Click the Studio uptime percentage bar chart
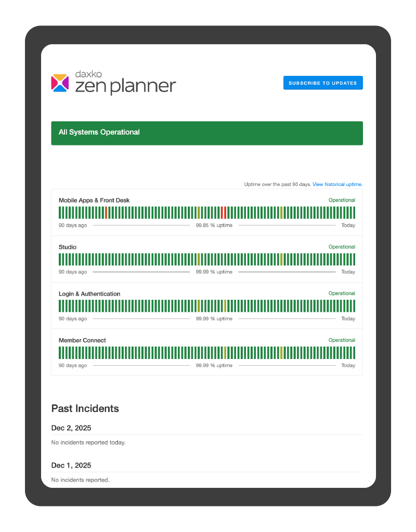Viewport: 416px width, 532px height. point(207,259)
